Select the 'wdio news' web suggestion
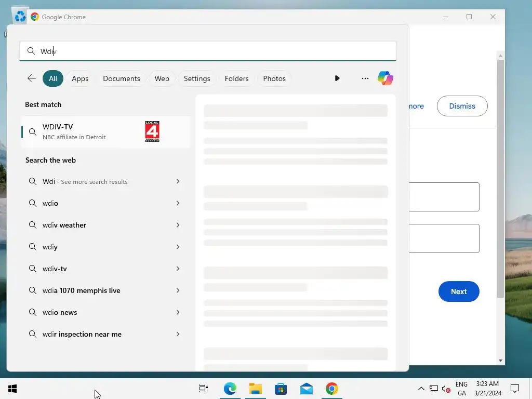Screen dimensions: 532x399 60,312
